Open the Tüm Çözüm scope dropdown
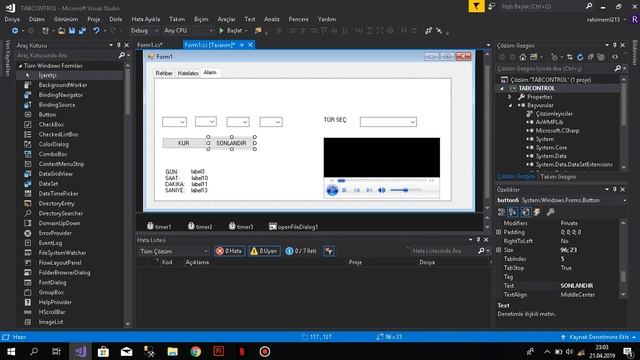Image resolution: width=640 pixels, height=360 pixels. 174,251
